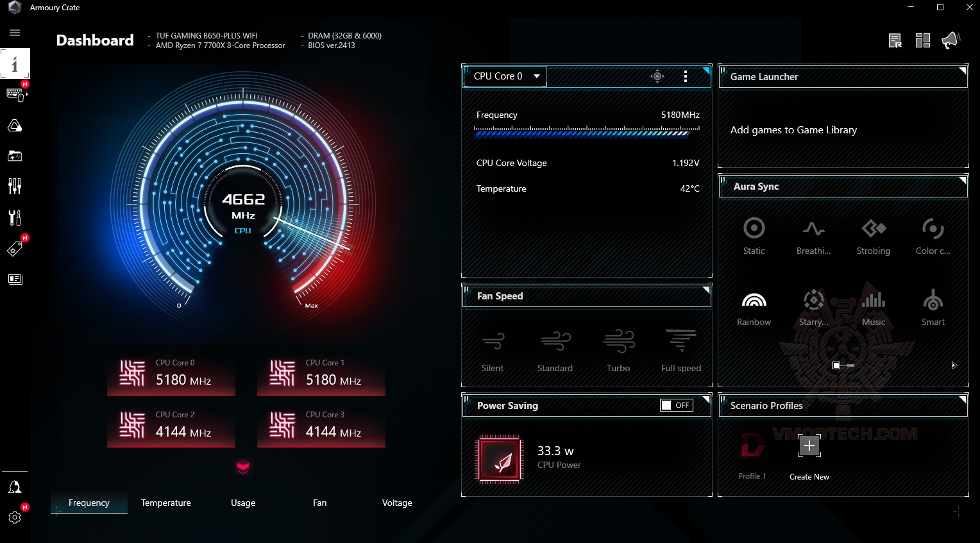Open the sliders icon in sidebar
This screenshot has width=980, height=543.
pyautogui.click(x=15, y=187)
